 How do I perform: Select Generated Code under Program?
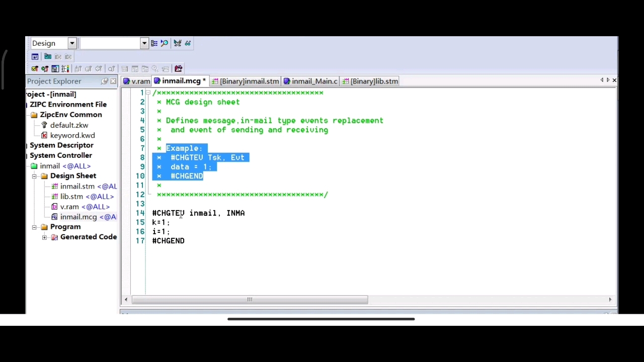[x=89, y=237]
